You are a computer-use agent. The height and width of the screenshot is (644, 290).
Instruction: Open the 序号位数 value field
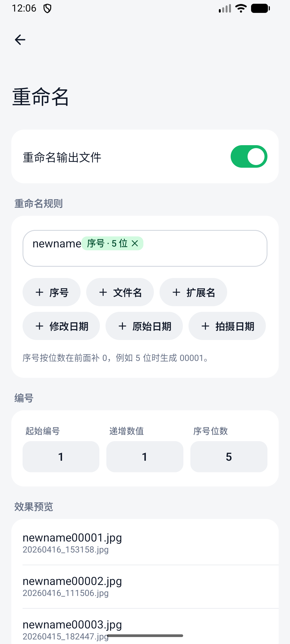(x=229, y=457)
